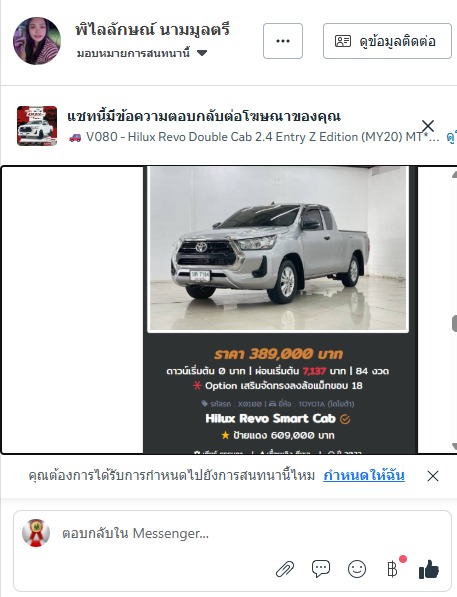This screenshot has height=597, width=457.
Task: Click the baht payment request icon
Action: tap(392, 569)
